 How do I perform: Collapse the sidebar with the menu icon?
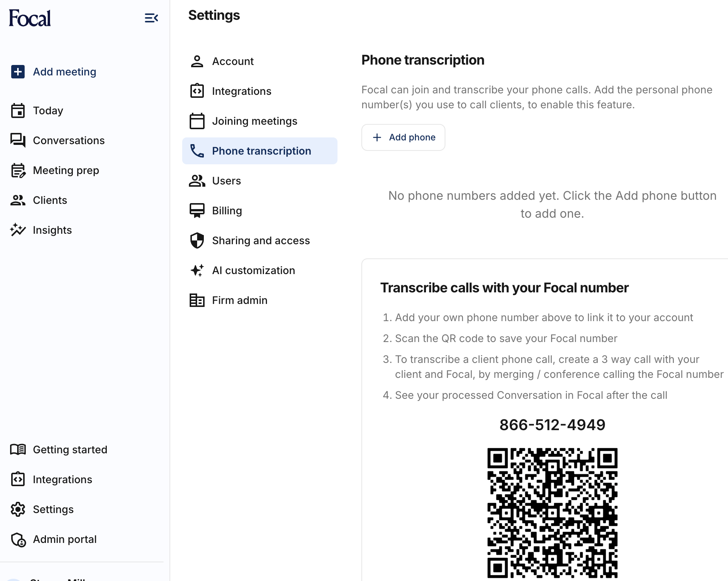[x=151, y=18]
